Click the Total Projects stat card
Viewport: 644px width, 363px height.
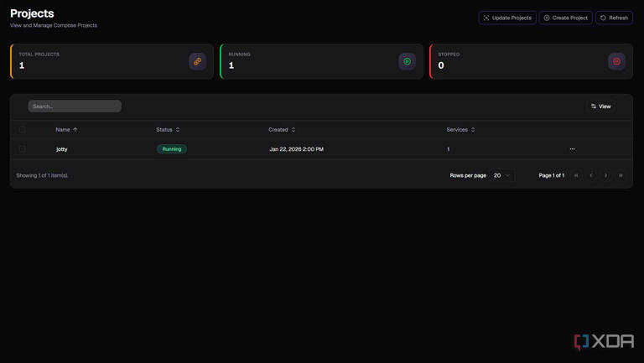click(112, 61)
